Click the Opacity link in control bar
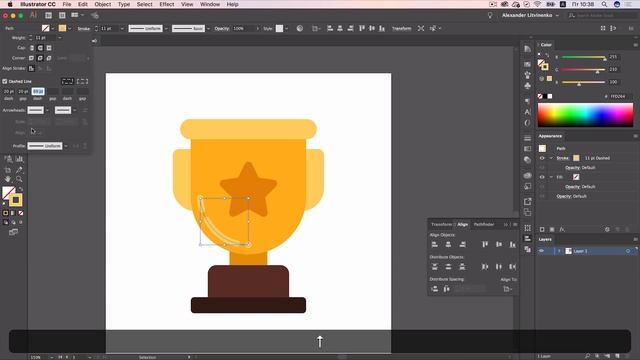 [222, 29]
